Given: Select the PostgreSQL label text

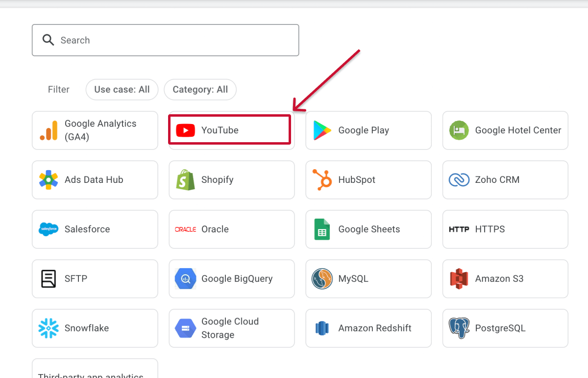Looking at the screenshot, I should point(500,328).
